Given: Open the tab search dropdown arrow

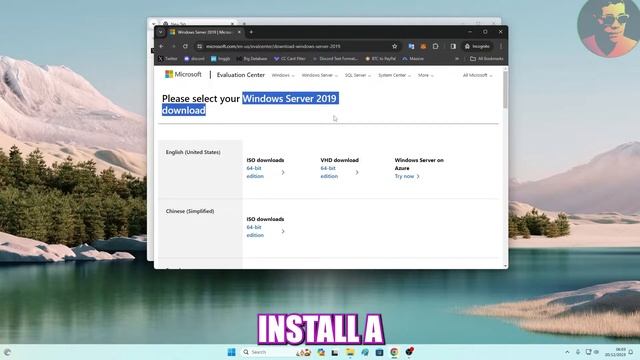Looking at the screenshot, I should (x=161, y=32).
